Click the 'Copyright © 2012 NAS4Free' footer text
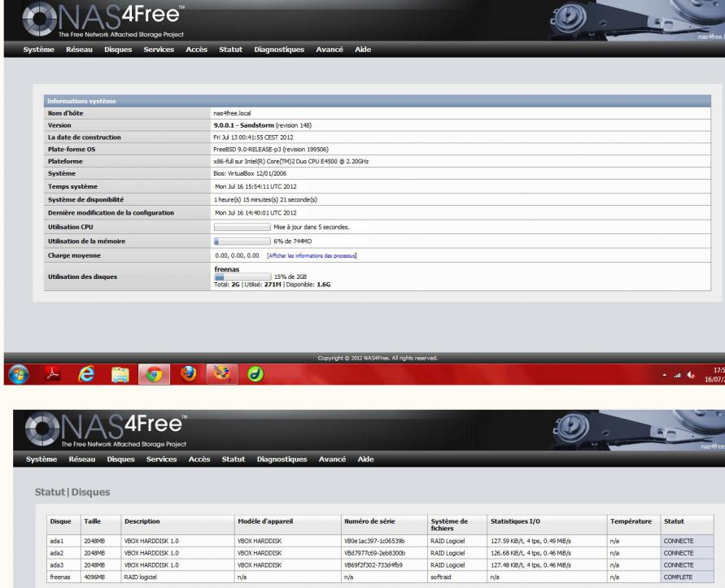 [x=378, y=359]
